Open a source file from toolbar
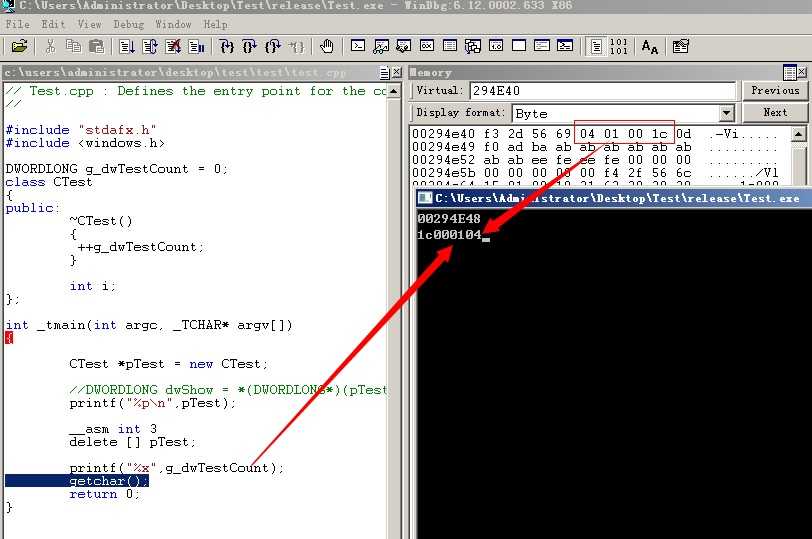 (19, 47)
